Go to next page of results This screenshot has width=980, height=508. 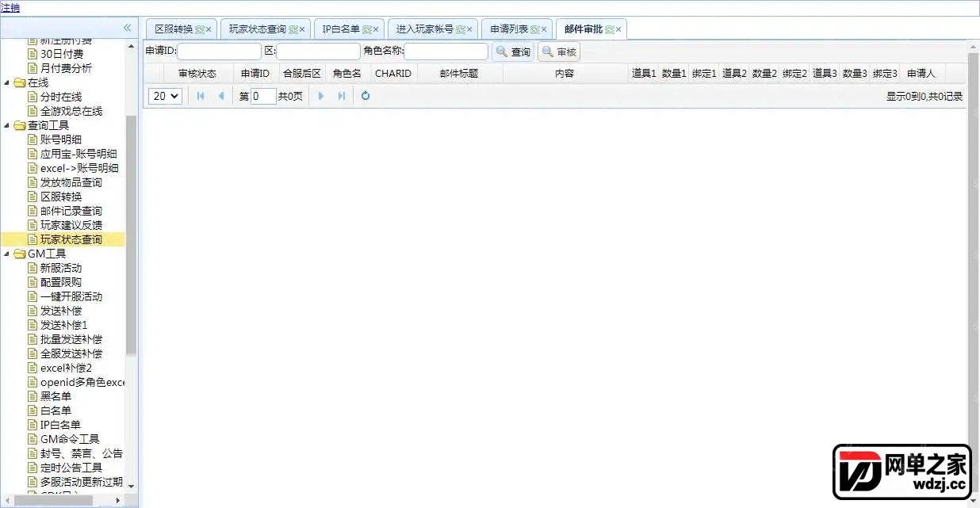321,96
